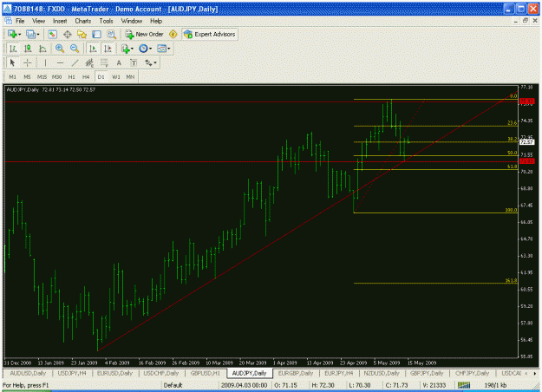Switch to the GBPJPY,Daily chart tab
Screen dimensions: 542x392
(427, 373)
